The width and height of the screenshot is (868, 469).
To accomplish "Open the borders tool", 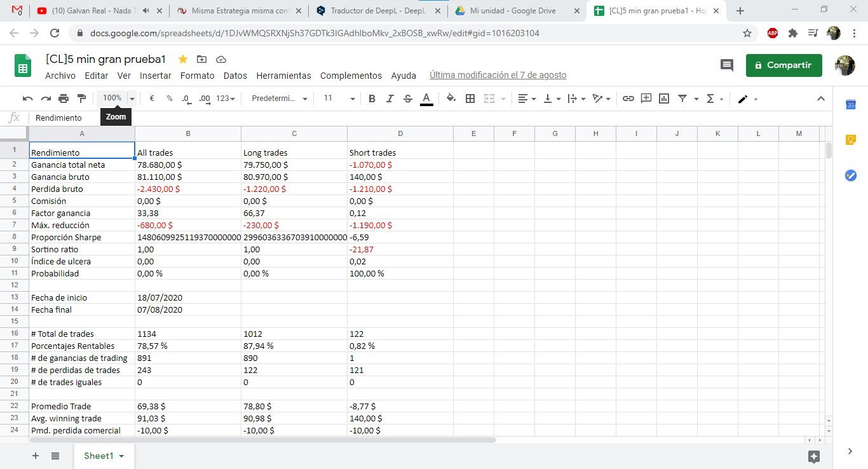I will pyautogui.click(x=470, y=99).
